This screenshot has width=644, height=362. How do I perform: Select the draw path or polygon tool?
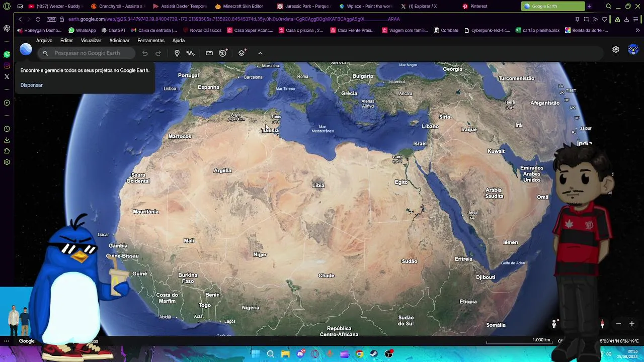point(191,53)
